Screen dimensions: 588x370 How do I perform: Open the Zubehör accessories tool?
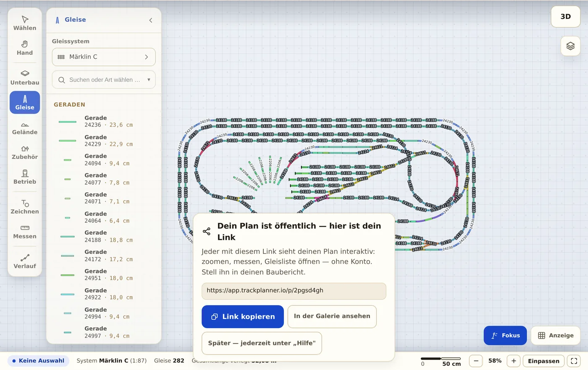pyautogui.click(x=25, y=152)
